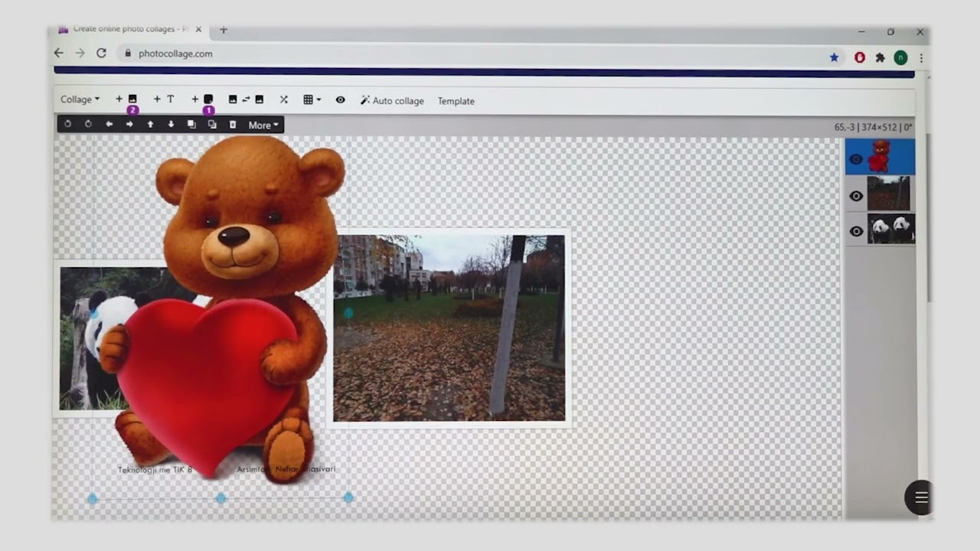Select the teddy bear layer thumbnail

point(880,157)
